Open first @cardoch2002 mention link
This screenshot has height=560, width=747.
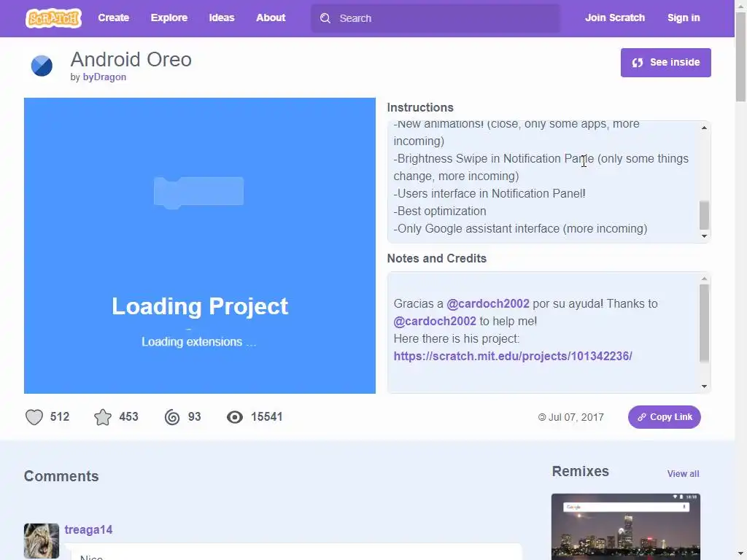point(488,304)
